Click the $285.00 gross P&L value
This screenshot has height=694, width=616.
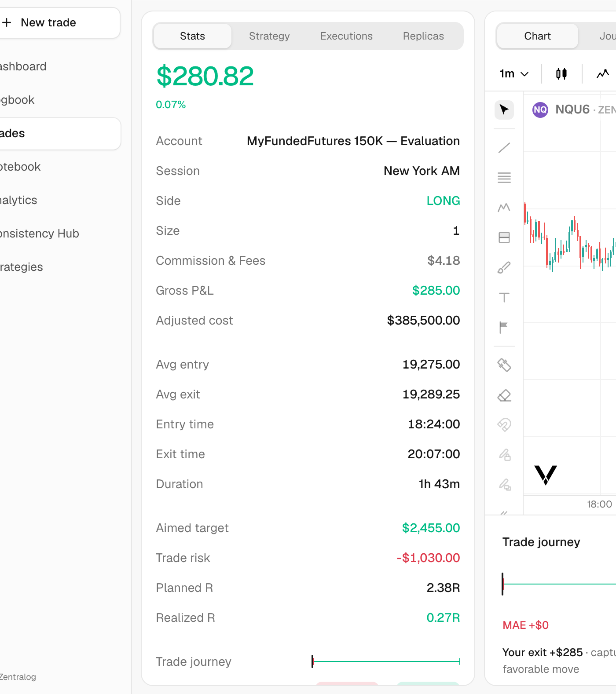pos(436,291)
